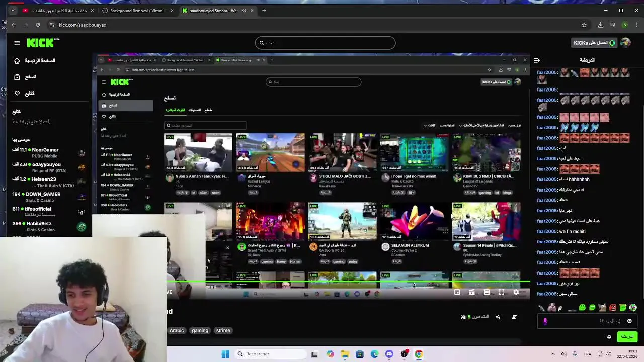The height and width of the screenshot is (362, 644).
Task: Open Discord from the taskbar
Action: click(389, 354)
